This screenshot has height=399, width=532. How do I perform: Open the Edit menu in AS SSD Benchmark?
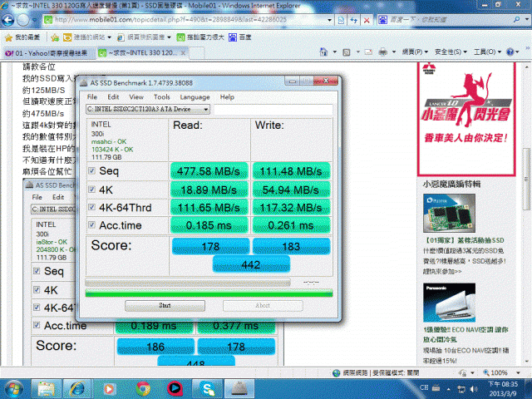[113, 97]
